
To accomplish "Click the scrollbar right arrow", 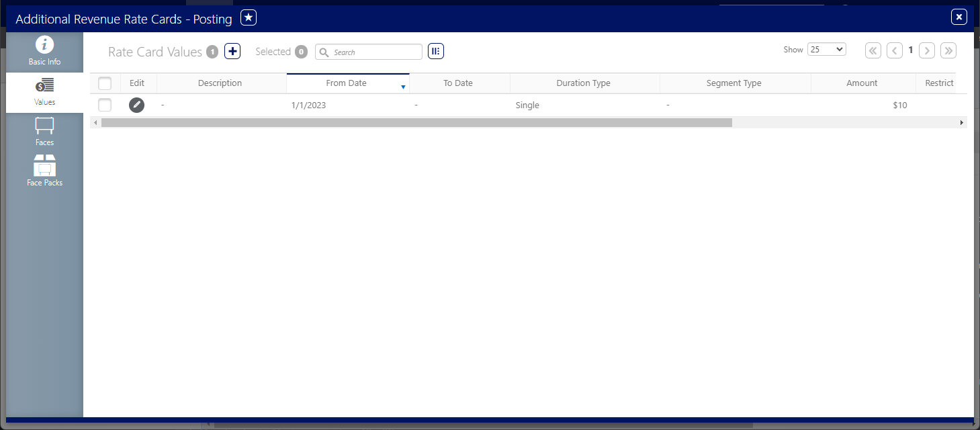I will point(962,123).
